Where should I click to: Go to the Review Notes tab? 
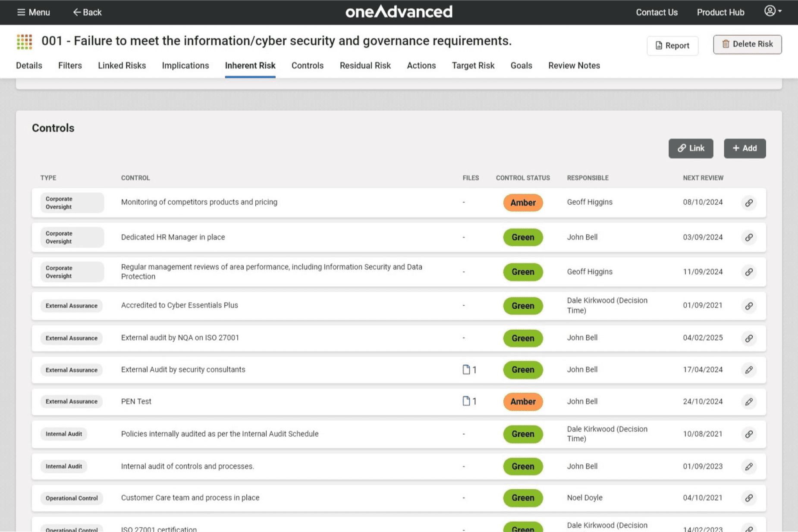574,66
